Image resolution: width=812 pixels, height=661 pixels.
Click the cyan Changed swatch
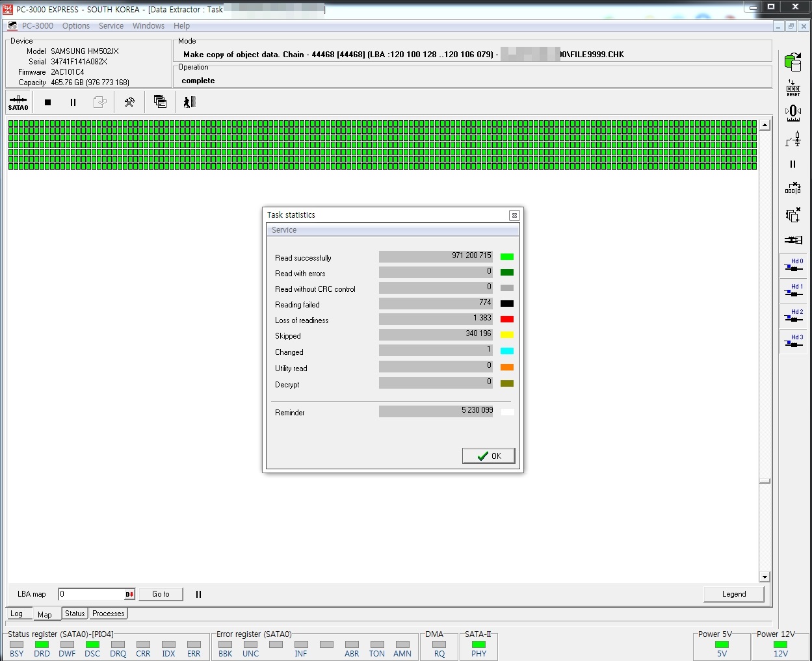click(x=507, y=351)
